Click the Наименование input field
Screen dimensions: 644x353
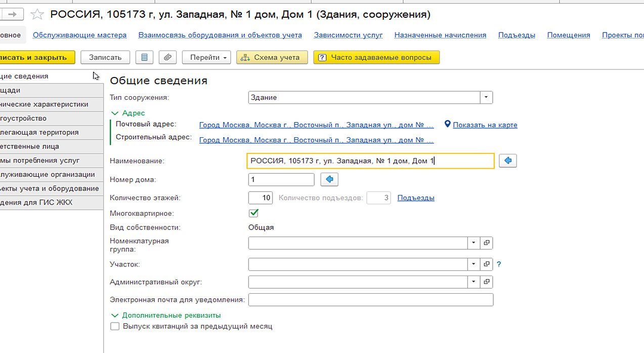tap(371, 161)
